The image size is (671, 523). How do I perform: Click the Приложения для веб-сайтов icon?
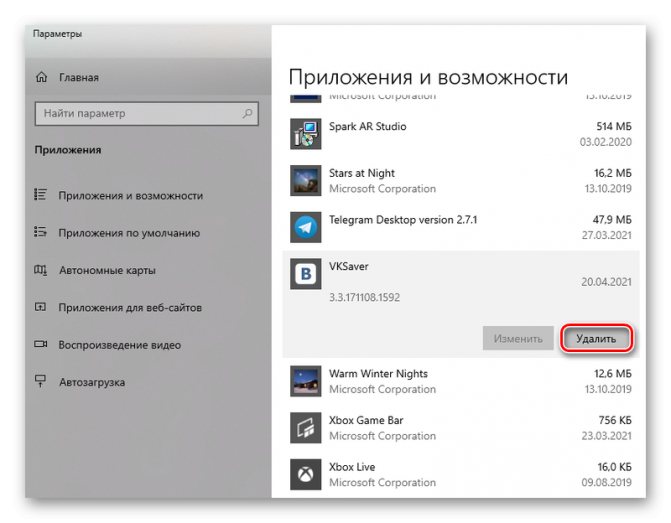point(40,307)
